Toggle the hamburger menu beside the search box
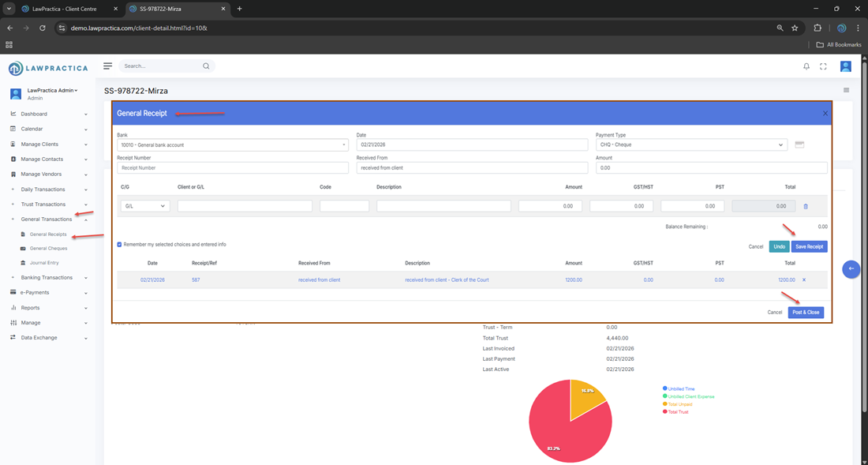868x465 pixels. [108, 66]
